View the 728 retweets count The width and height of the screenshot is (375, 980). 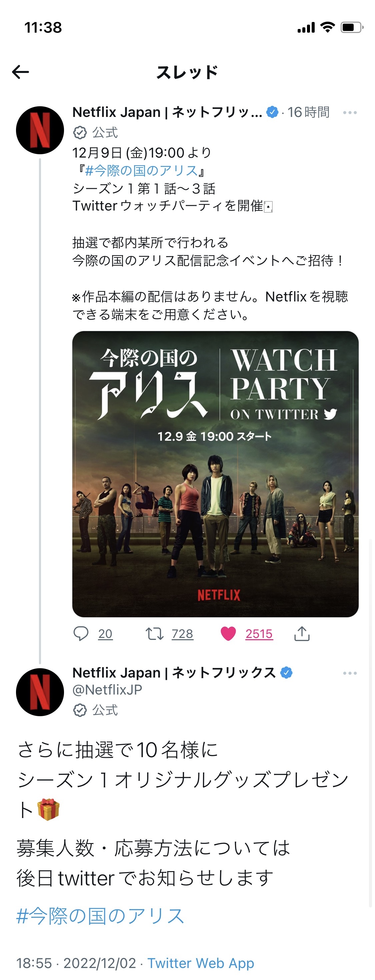click(182, 634)
